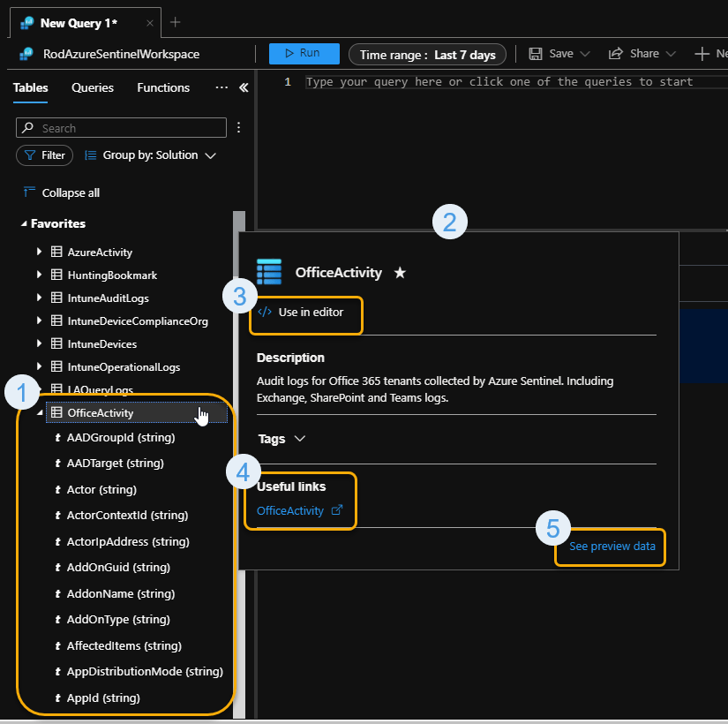Click inside the table search field
The image size is (728, 724).
click(x=121, y=127)
